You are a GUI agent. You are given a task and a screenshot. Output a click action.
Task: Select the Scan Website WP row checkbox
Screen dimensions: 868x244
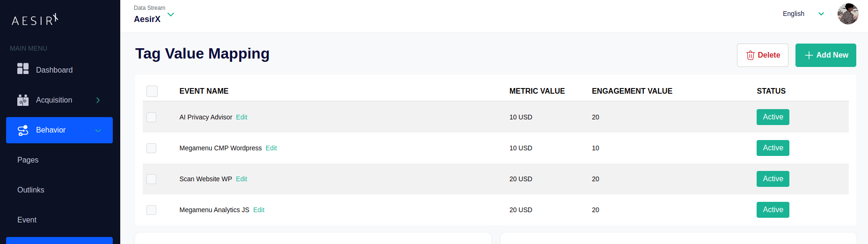152,179
